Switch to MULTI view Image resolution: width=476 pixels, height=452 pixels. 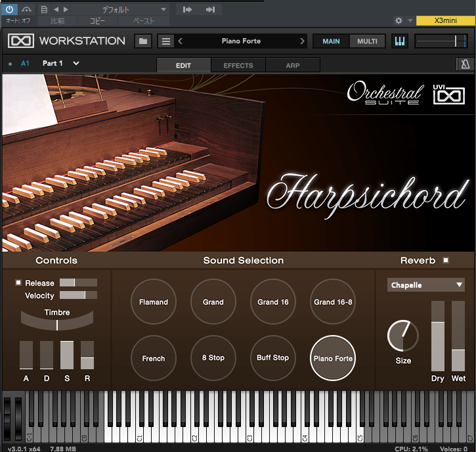click(367, 41)
